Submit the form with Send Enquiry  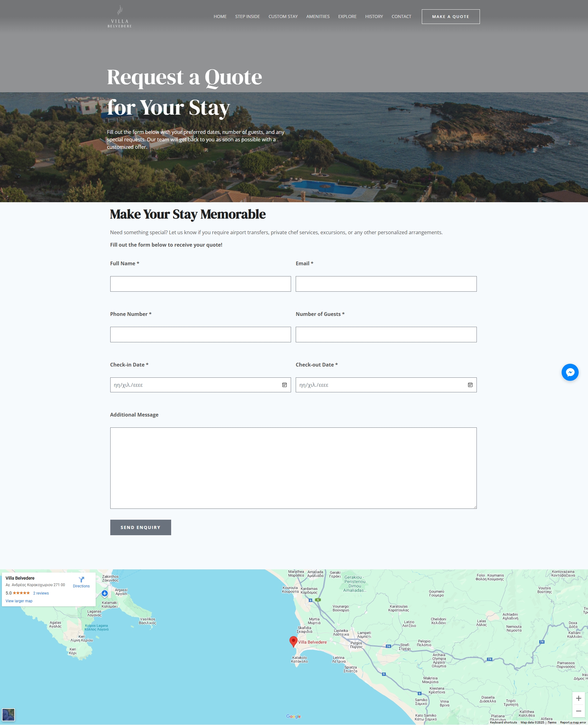141,527
